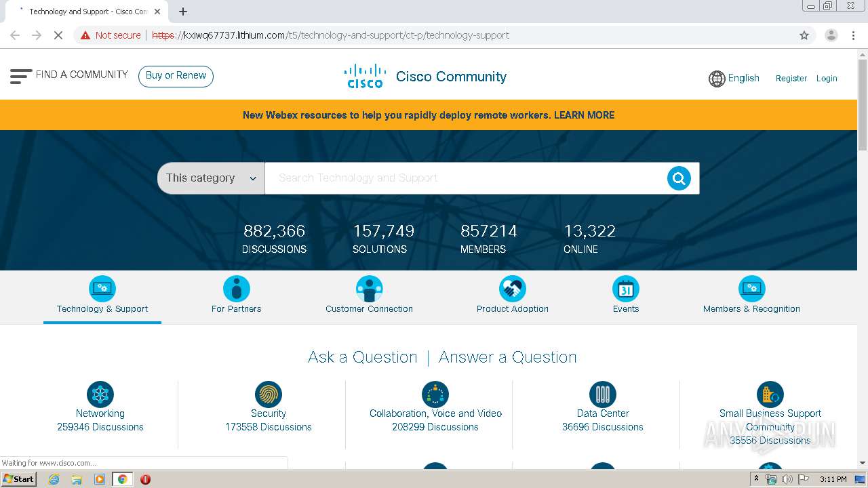Image resolution: width=868 pixels, height=488 pixels.
Task: Select the Technology & Support tab
Action: [x=102, y=297]
